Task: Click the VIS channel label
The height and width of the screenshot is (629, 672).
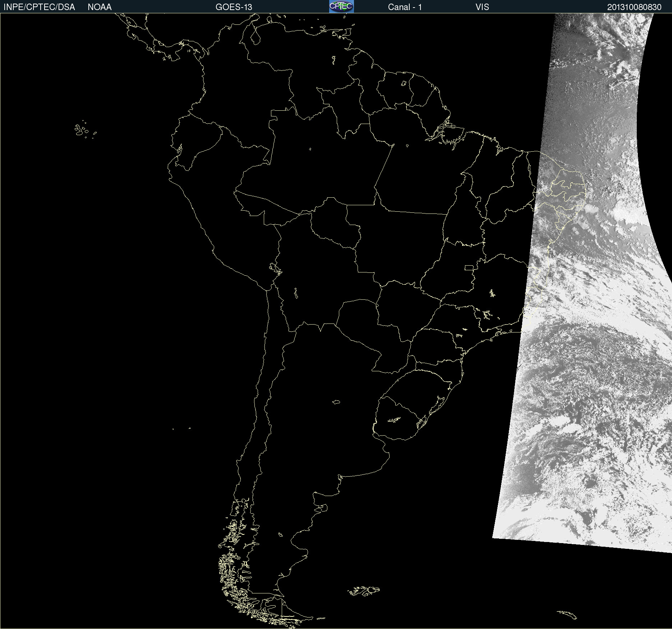Action: (x=482, y=7)
